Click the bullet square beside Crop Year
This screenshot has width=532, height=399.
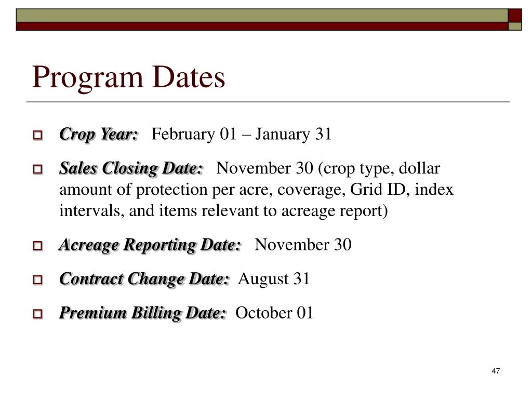pyautogui.click(x=38, y=136)
